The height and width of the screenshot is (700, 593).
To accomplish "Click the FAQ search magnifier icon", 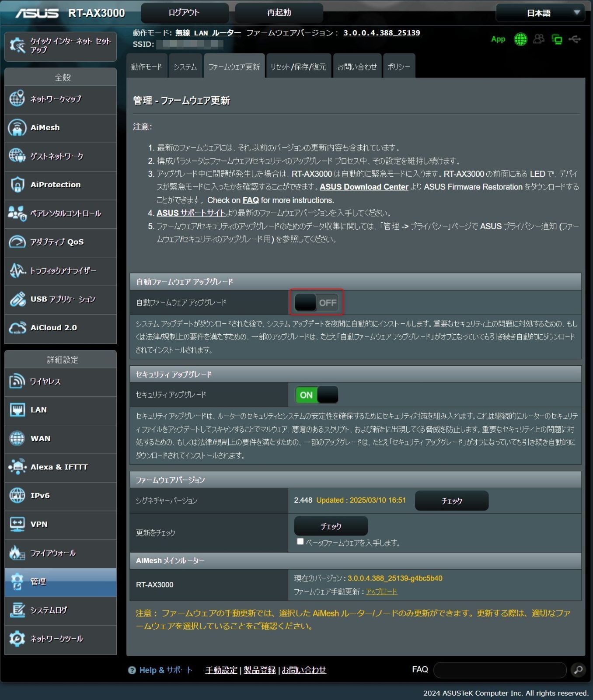I will point(578,670).
